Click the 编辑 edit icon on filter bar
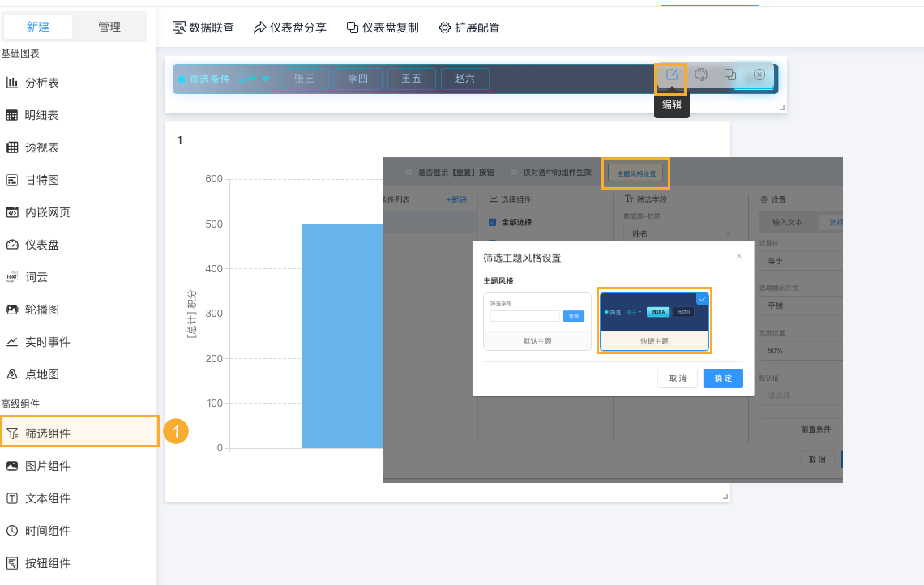Image resolution: width=924 pixels, height=585 pixels. [x=672, y=75]
